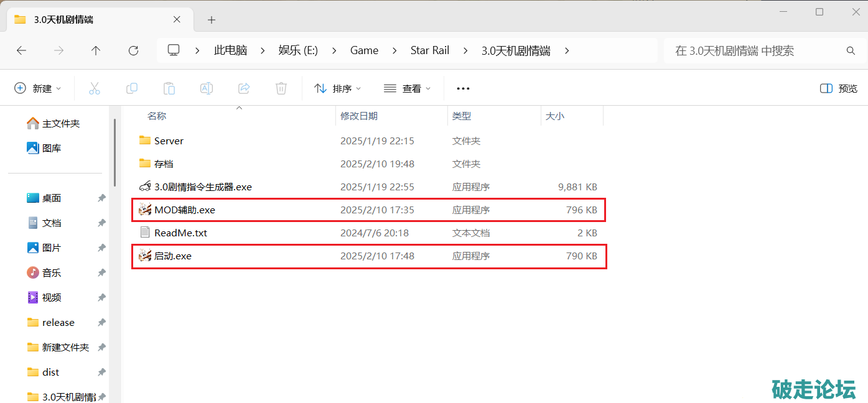Image resolution: width=868 pixels, height=403 pixels.
Task: Open the 新建 dropdown menu
Action: [38, 88]
